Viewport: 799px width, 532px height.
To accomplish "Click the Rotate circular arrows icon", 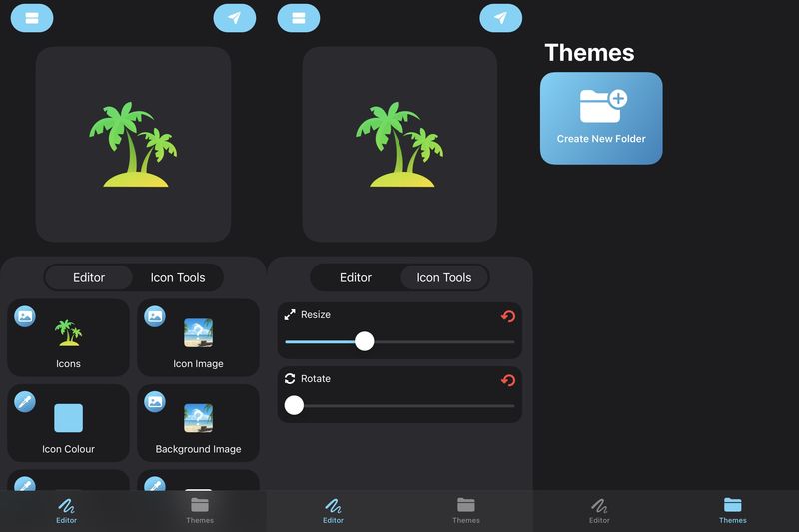I will point(290,378).
